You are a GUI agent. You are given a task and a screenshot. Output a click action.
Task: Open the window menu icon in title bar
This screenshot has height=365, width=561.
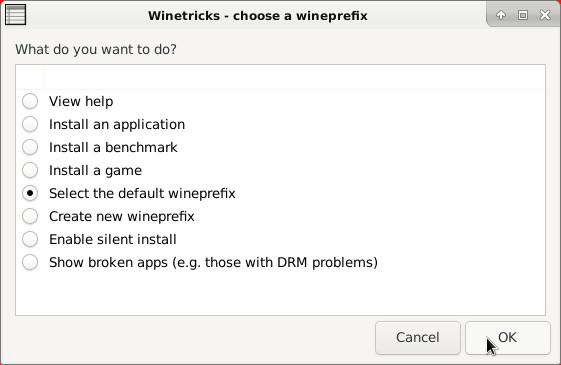pos(15,15)
